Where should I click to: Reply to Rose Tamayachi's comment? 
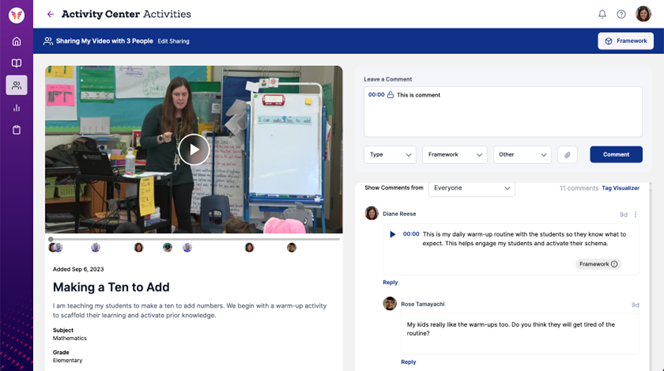click(x=408, y=362)
